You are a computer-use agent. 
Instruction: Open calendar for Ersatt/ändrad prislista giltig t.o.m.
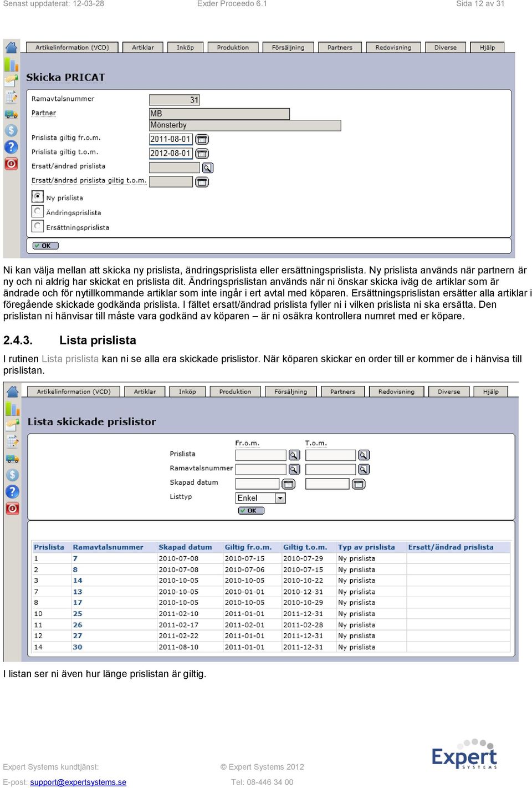(202, 182)
